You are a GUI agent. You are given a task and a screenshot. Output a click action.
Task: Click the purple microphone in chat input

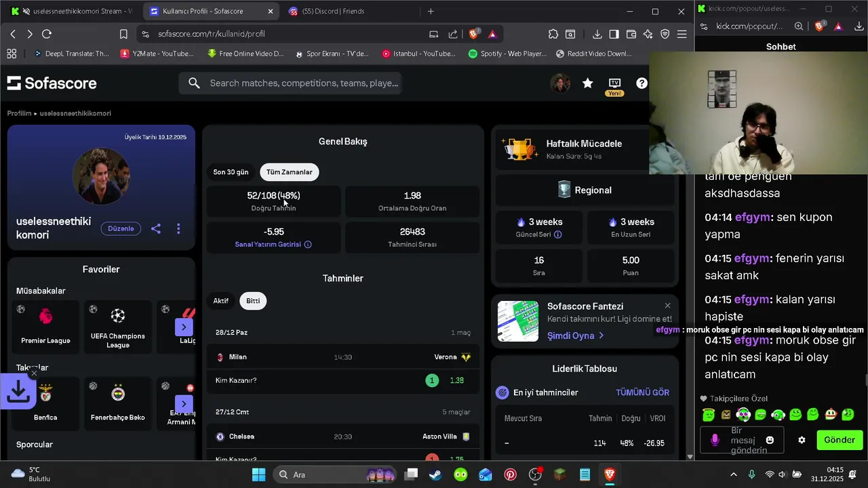click(714, 440)
